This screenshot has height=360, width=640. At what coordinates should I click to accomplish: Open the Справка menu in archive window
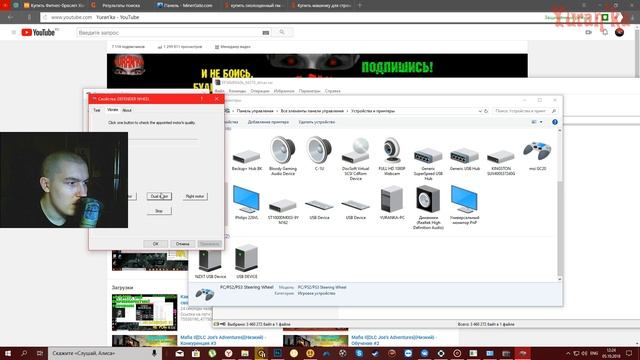[333, 91]
